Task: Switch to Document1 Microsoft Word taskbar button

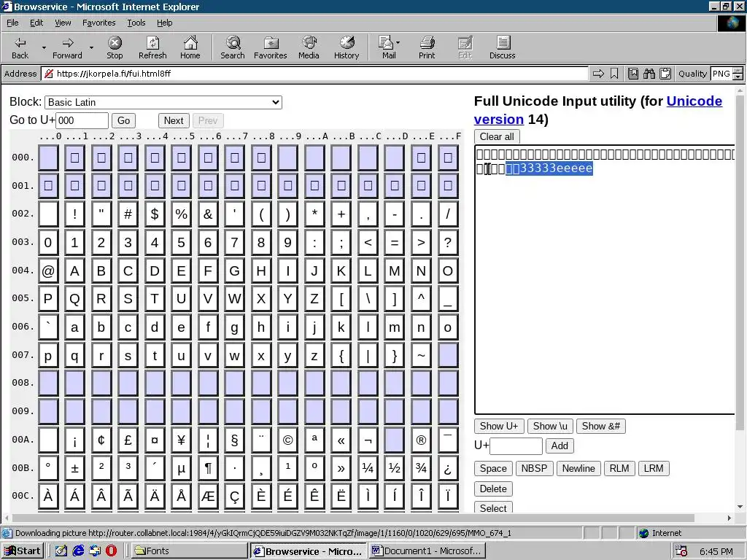Action: [427, 551]
